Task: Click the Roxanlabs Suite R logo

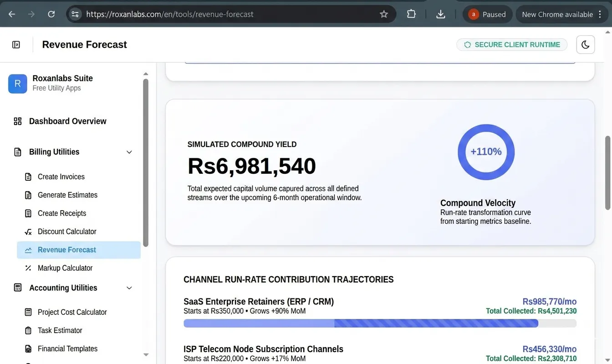Action: [18, 84]
